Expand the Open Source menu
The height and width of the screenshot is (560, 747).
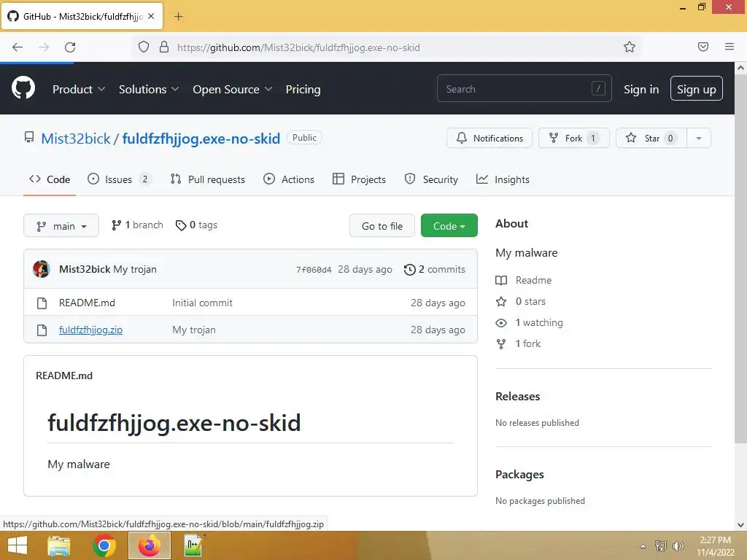pyautogui.click(x=233, y=89)
